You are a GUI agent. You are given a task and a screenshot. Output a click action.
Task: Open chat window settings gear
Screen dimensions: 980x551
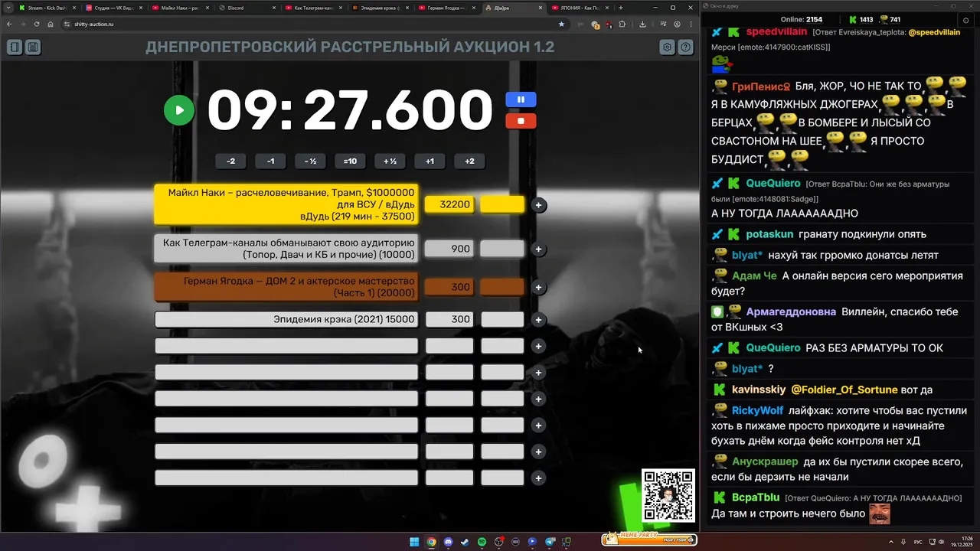965,19
